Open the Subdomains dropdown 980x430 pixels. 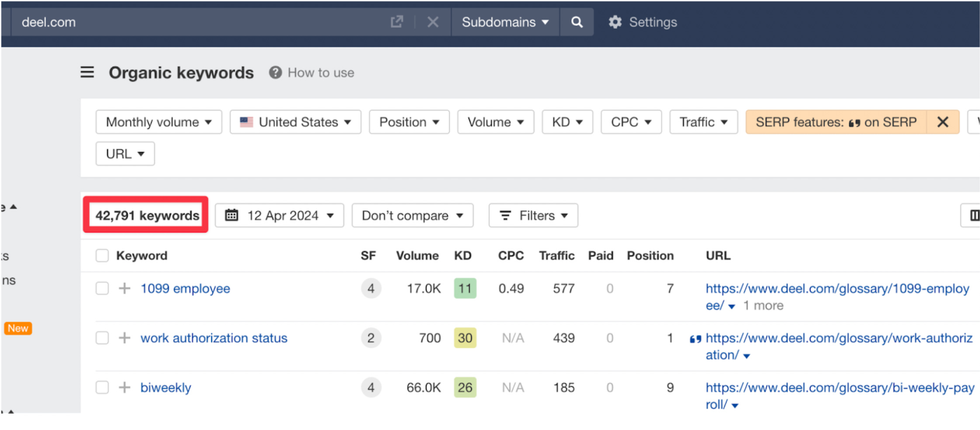pos(505,22)
